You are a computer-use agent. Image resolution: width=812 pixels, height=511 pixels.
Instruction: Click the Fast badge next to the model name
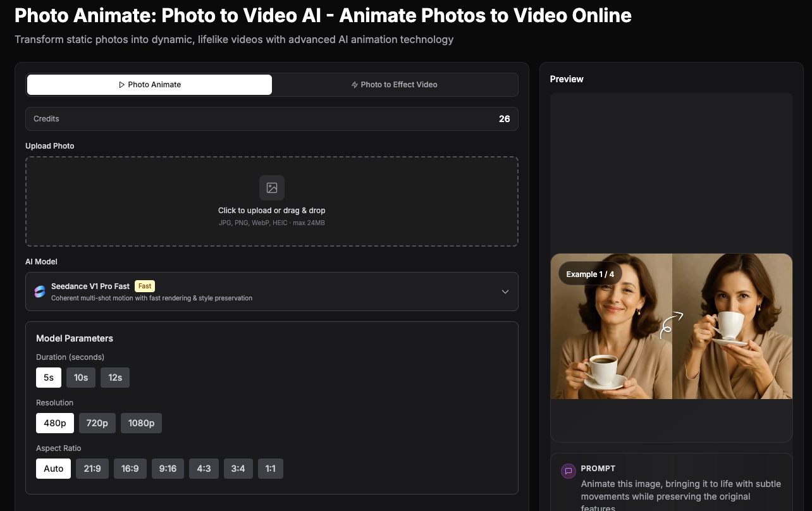(144, 286)
